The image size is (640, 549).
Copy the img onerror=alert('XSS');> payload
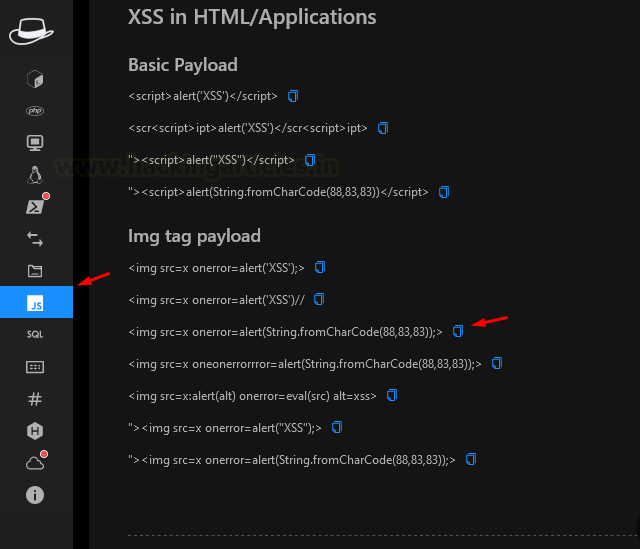coord(320,267)
